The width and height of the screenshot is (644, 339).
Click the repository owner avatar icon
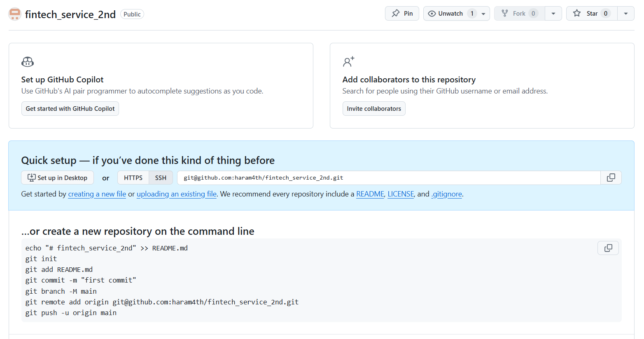[x=15, y=14]
